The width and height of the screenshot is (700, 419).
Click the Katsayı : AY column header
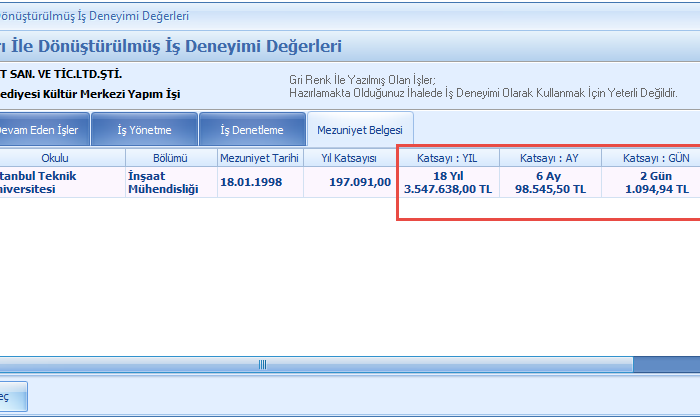coord(550,158)
